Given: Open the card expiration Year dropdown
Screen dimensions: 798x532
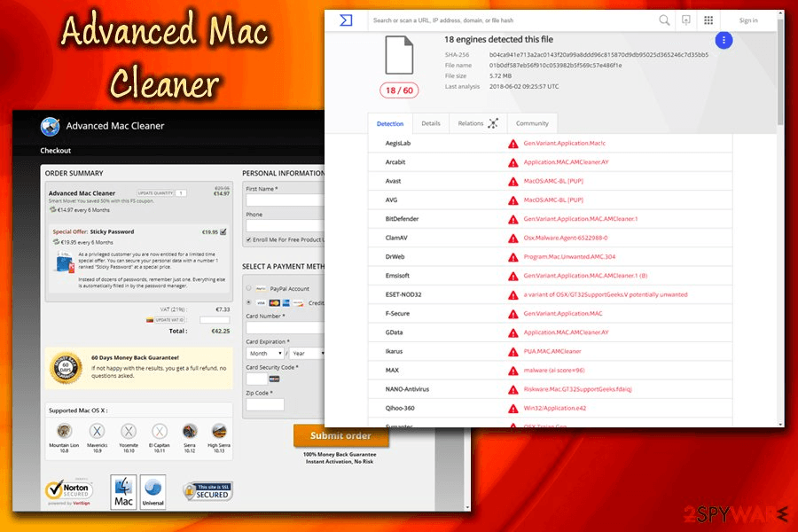Looking at the screenshot, I should (307, 353).
